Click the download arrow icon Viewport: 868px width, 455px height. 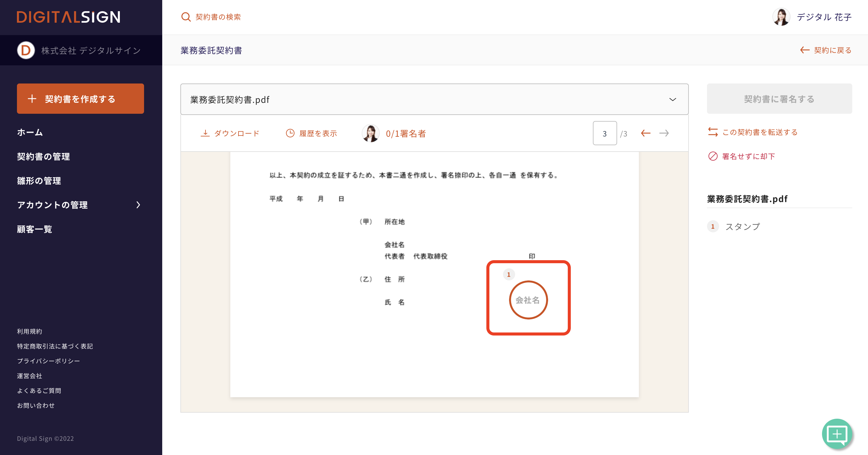tap(205, 133)
